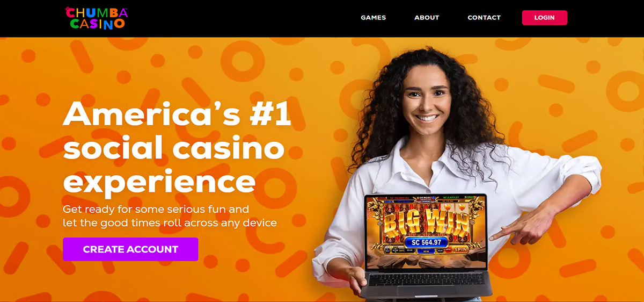Open the CONTACT page link
The image size is (644, 302).
pos(484,18)
